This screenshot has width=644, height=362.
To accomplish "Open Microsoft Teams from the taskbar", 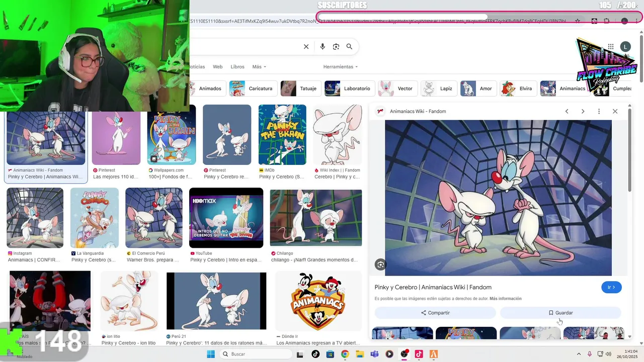I will (374, 354).
